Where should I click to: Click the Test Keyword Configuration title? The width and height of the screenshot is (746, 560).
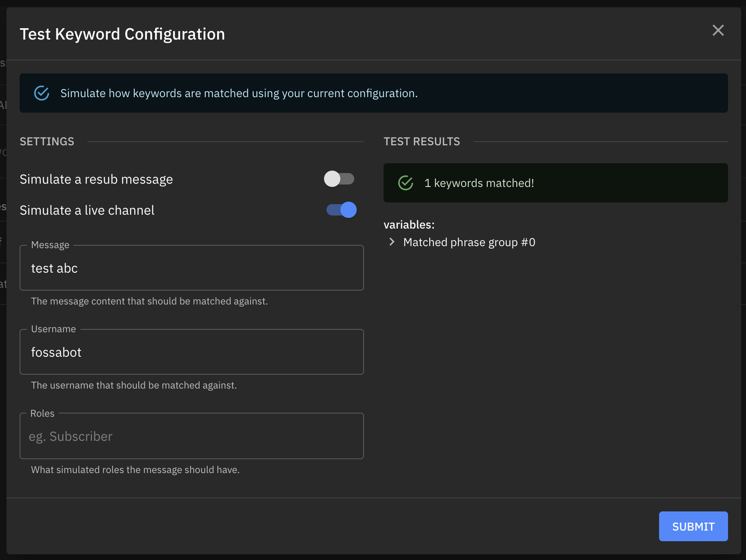click(x=122, y=34)
